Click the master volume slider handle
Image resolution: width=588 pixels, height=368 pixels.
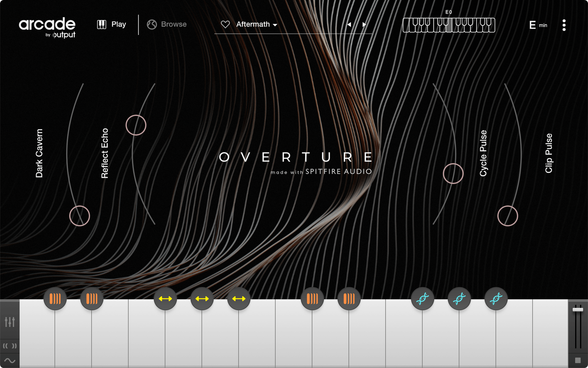578,309
